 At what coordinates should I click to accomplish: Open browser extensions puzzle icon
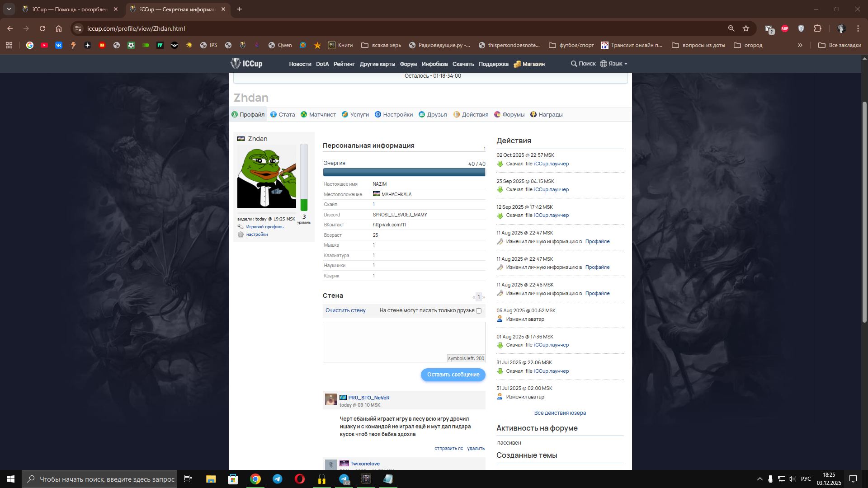[817, 28]
